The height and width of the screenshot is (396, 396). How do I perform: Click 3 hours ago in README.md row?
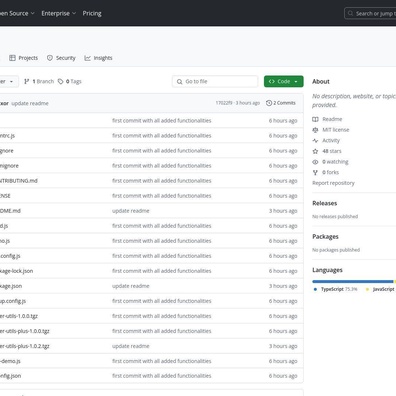click(x=283, y=211)
